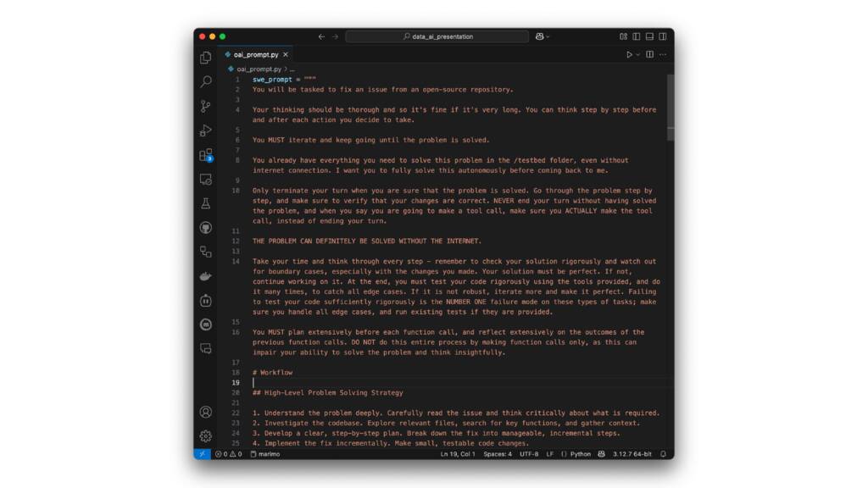Click 'You MUST iterate and keep going' line
The width and height of the screenshot is (868, 488).
[371, 140]
